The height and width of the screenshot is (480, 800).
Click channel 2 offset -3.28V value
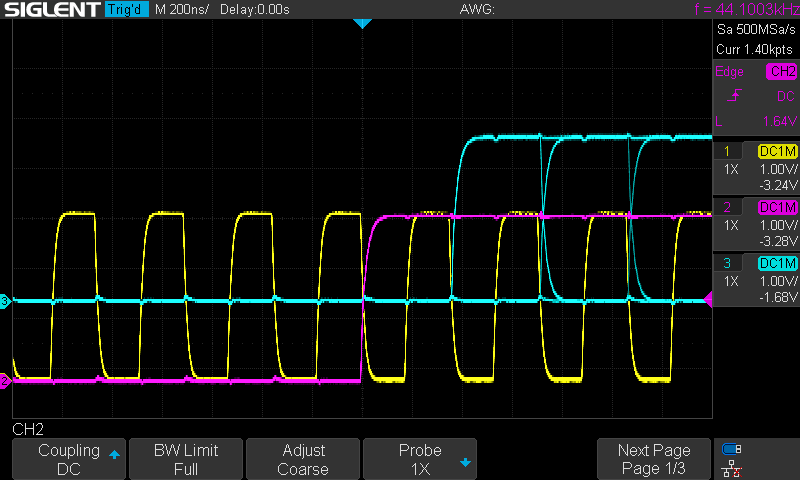[x=778, y=241]
